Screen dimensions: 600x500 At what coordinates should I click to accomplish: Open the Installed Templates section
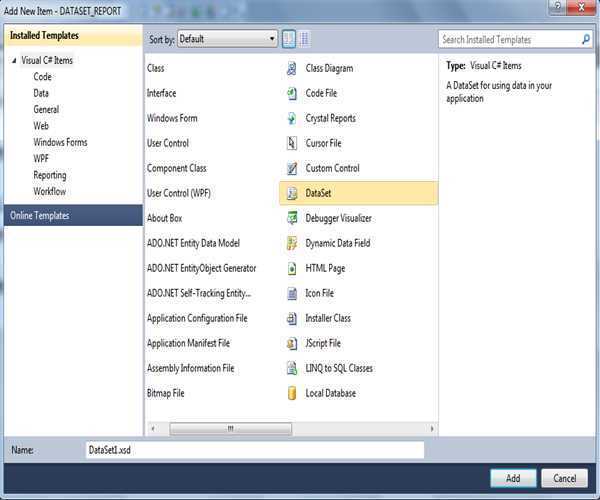(x=44, y=36)
